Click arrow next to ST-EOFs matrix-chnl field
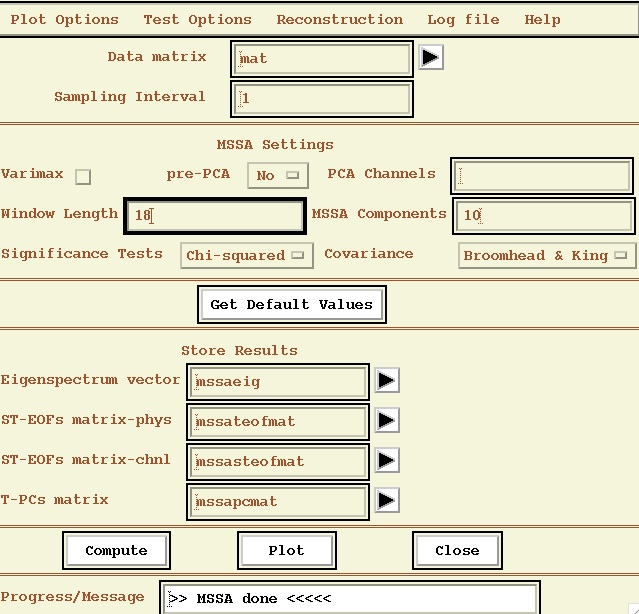639x614 pixels. [x=386, y=460]
